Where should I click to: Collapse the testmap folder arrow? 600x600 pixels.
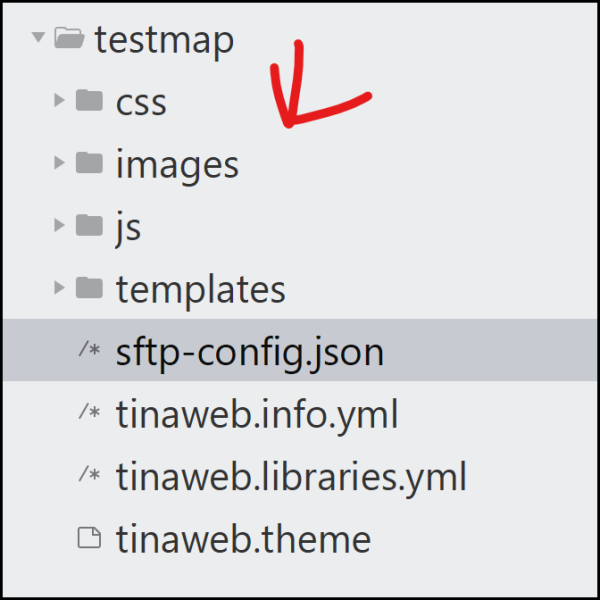tap(38, 39)
